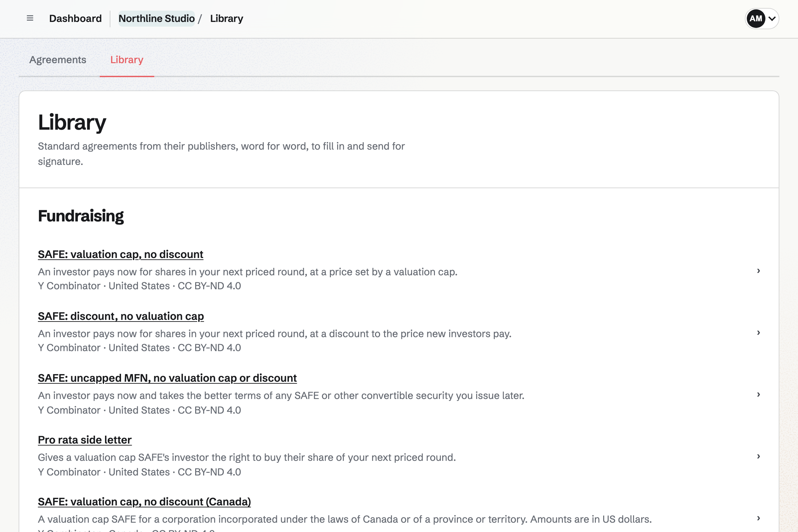Image resolution: width=798 pixels, height=532 pixels.
Task: Open the hamburger navigation menu
Action: click(30, 18)
